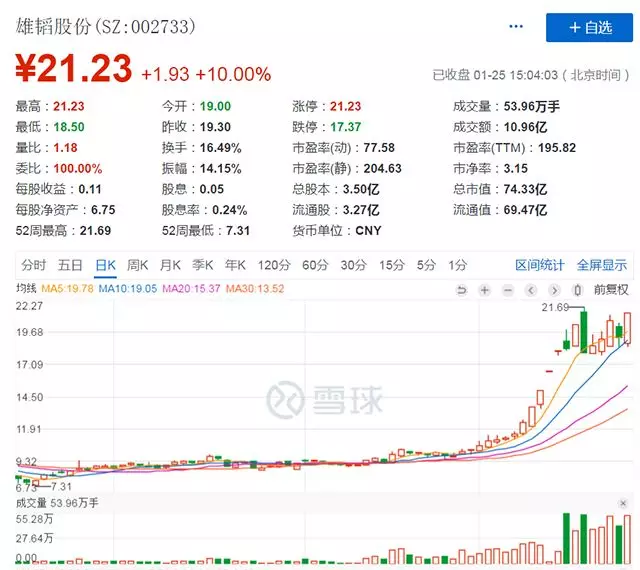The height and width of the screenshot is (570, 640).
Task: Click the current price ¥21.23
Action: tap(73, 69)
